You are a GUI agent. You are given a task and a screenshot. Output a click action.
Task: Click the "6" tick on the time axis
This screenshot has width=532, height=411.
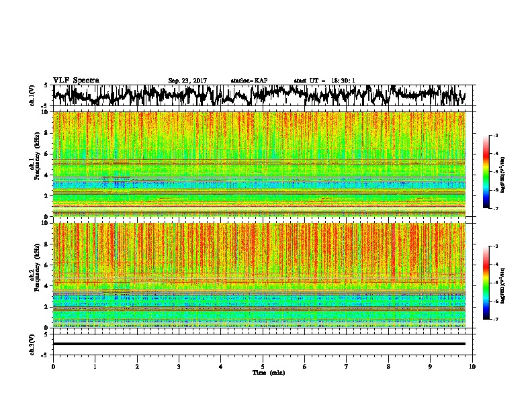[305, 367]
